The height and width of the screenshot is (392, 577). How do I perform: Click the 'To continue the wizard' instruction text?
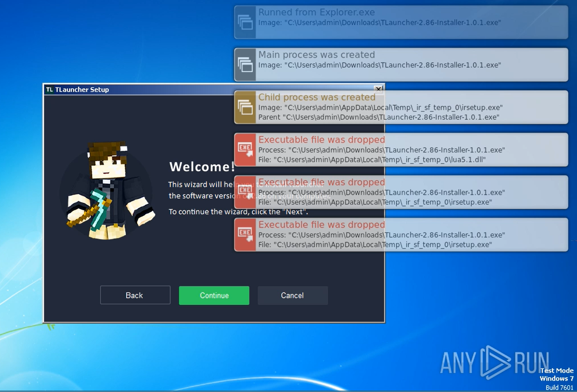click(238, 212)
